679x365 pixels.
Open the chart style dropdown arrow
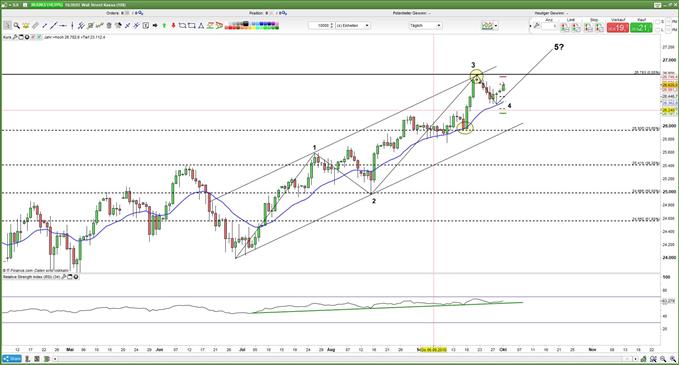[x=496, y=26]
